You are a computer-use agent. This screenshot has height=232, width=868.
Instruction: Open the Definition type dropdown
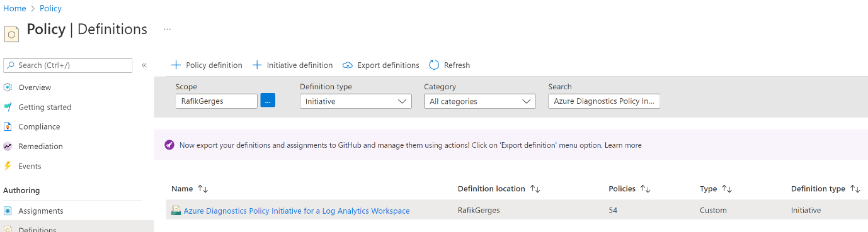click(355, 101)
